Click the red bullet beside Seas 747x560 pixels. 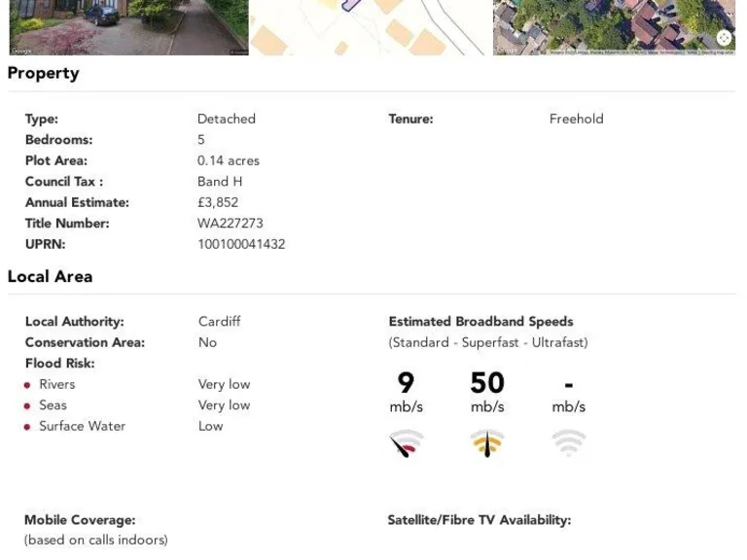click(27, 406)
